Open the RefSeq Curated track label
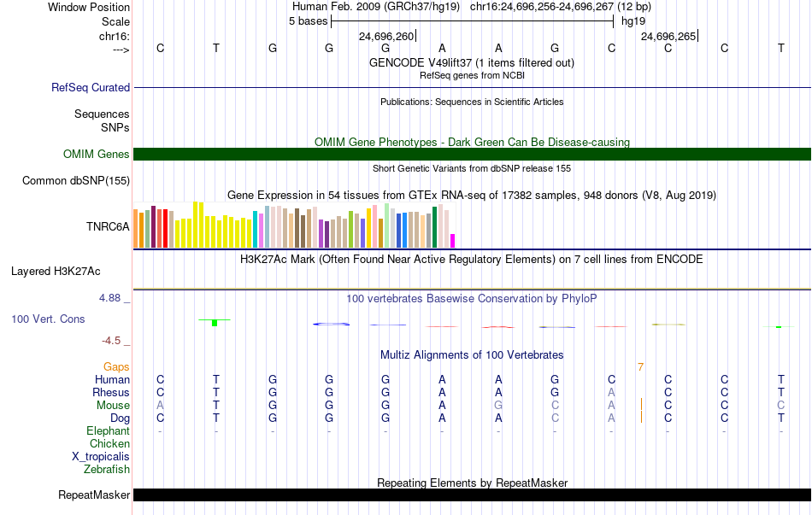This screenshot has width=812, height=515. coord(91,87)
